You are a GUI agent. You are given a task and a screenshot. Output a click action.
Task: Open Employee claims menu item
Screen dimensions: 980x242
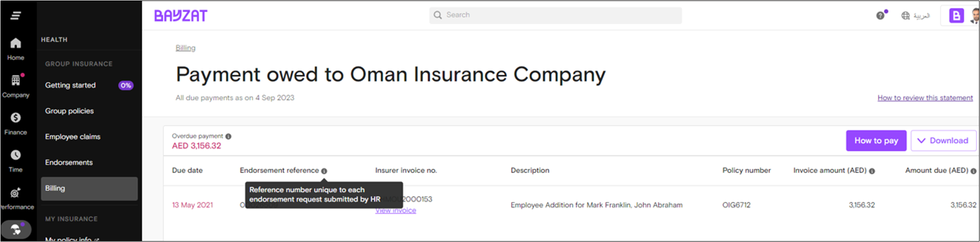(73, 137)
